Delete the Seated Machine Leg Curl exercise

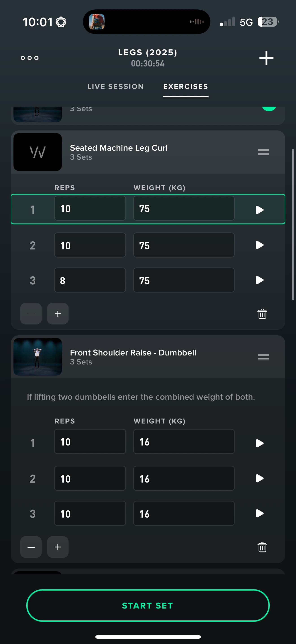pos(262,313)
